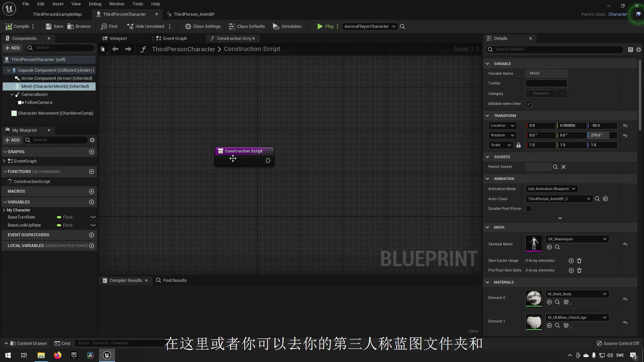
Task: Open the Asset menu
Action: tap(58, 4)
